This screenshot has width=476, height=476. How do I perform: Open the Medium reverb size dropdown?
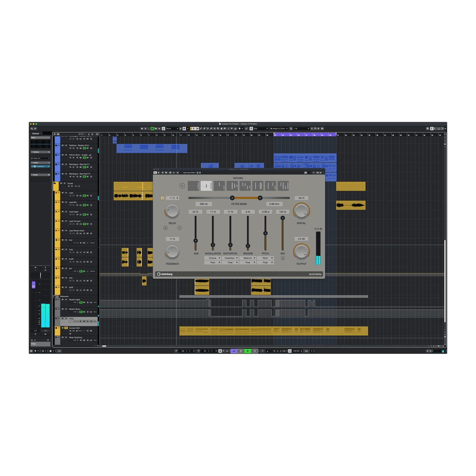point(248,258)
